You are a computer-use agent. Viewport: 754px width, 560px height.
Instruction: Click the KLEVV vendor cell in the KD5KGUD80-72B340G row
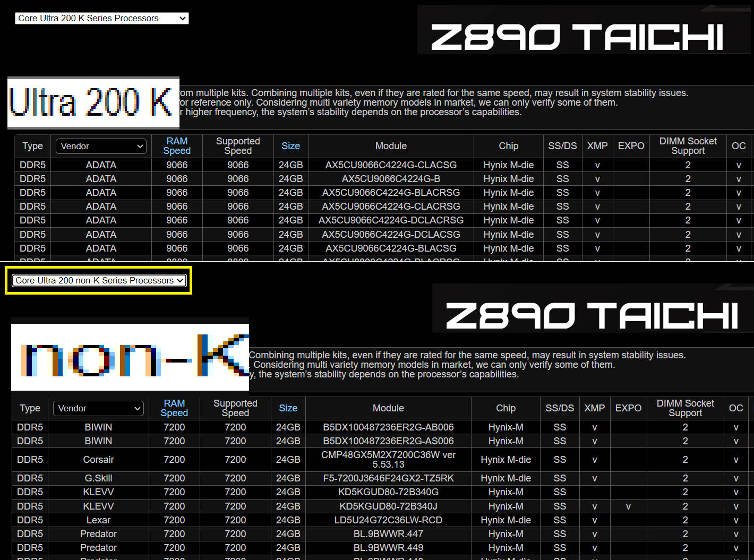(98, 492)
